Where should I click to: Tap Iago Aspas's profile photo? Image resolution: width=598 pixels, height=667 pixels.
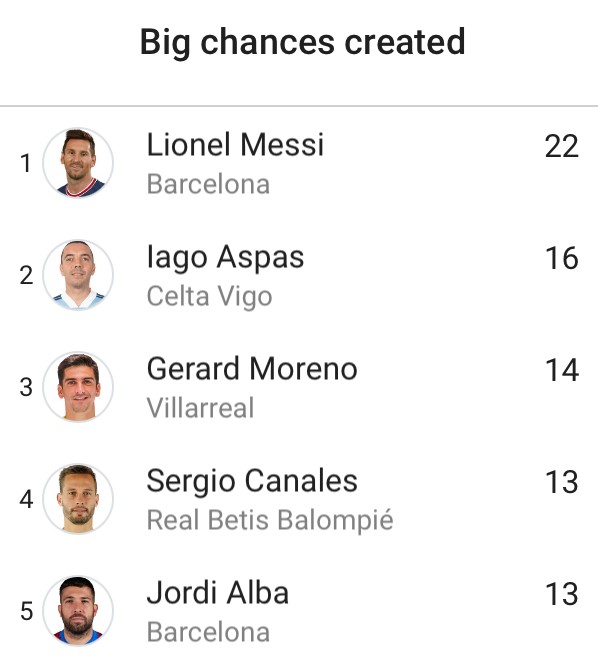(x=78, y=275)
